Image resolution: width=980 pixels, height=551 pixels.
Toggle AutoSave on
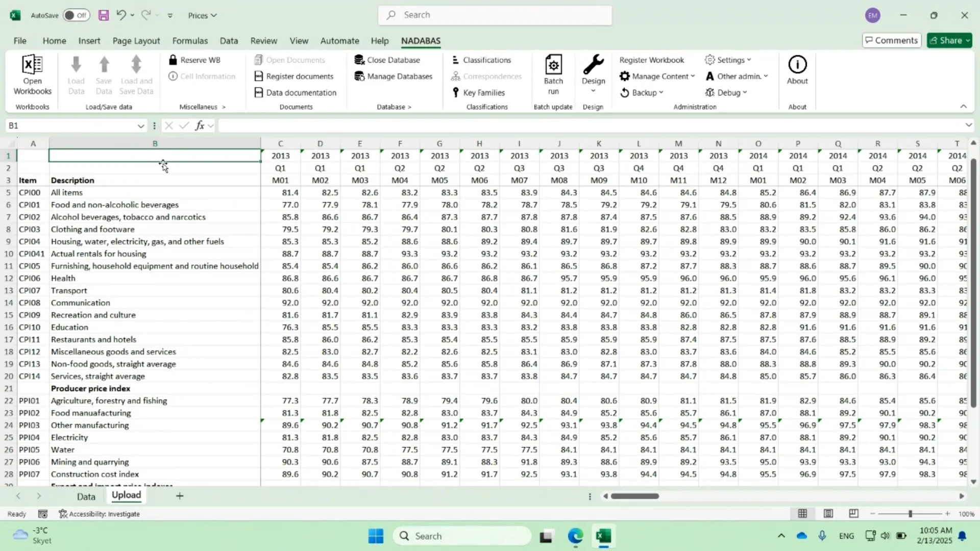click(x=76, y=15)
